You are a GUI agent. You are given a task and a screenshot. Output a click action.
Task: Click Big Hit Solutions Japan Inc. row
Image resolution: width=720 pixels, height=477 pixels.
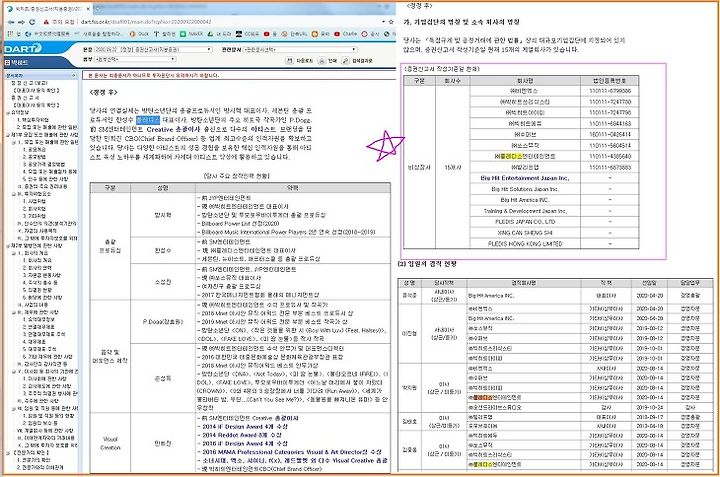point(525,189)
